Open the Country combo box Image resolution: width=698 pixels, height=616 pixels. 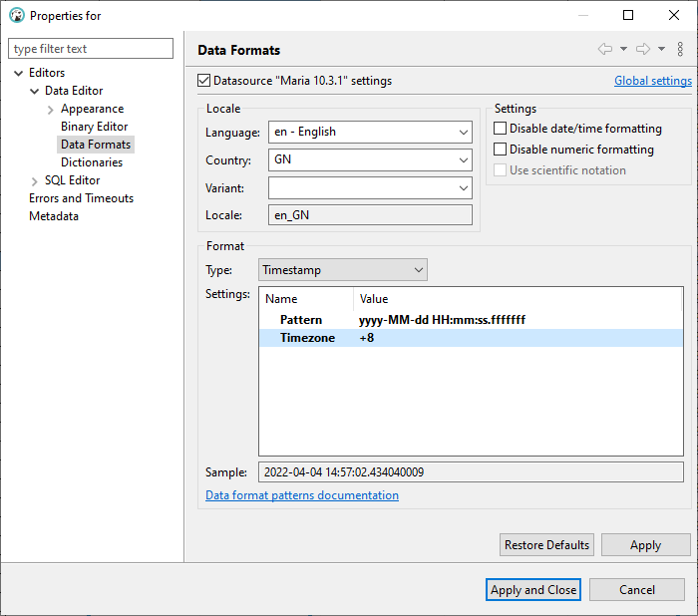(x=370, y=159)
